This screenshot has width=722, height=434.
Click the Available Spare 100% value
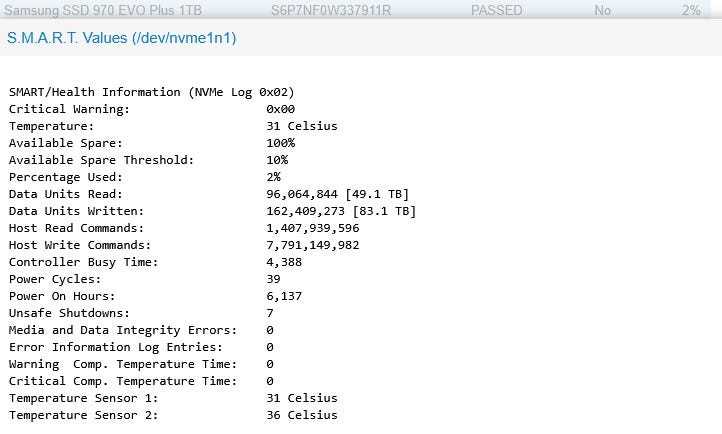[x=280, y=143]
